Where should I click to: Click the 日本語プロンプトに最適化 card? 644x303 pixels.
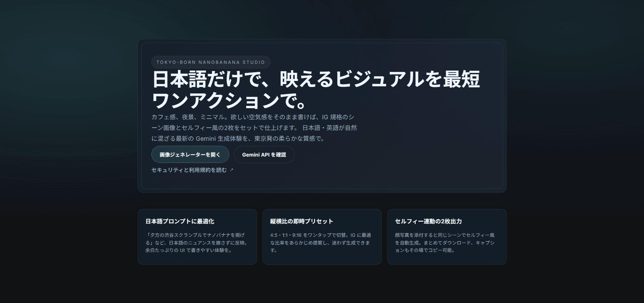(x=197, y=237)
